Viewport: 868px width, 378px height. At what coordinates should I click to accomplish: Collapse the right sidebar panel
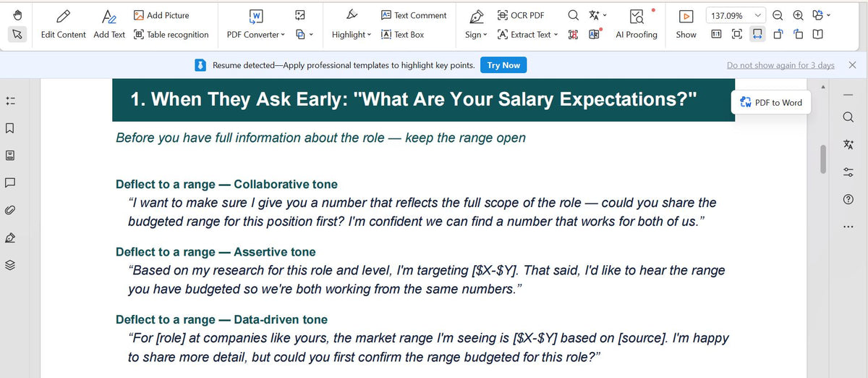click(x=848, y=95)
